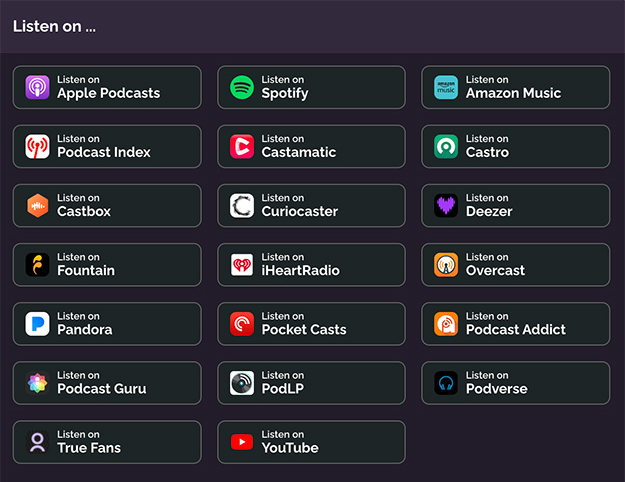
Task: Choose the Castbox label text
Action: tap(84, 211)
